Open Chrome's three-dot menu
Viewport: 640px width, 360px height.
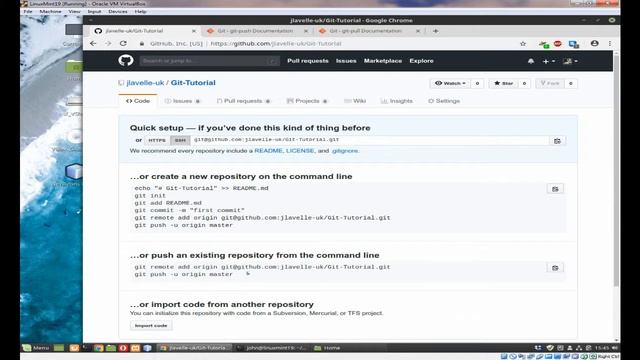(x=610, y=43)
